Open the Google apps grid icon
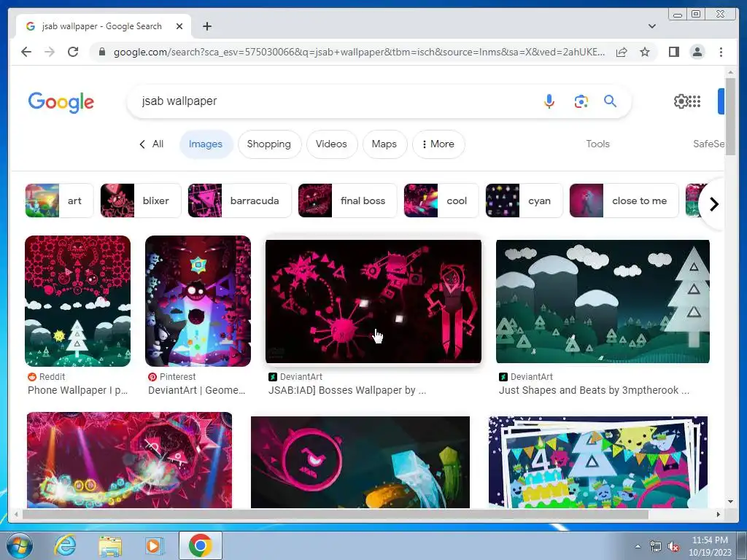Image resolution: width=747 pixels, height=560 pixels. pos(695,101)
